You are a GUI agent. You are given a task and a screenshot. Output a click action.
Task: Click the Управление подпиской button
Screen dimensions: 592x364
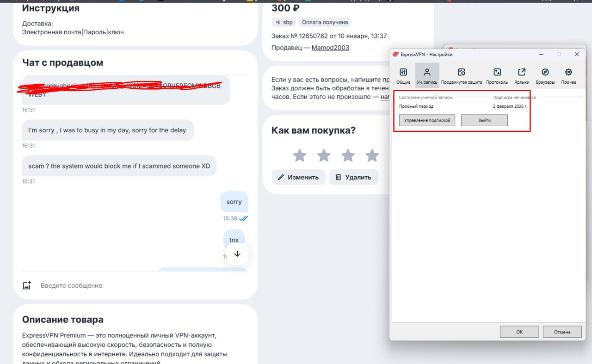click(427, 120)
